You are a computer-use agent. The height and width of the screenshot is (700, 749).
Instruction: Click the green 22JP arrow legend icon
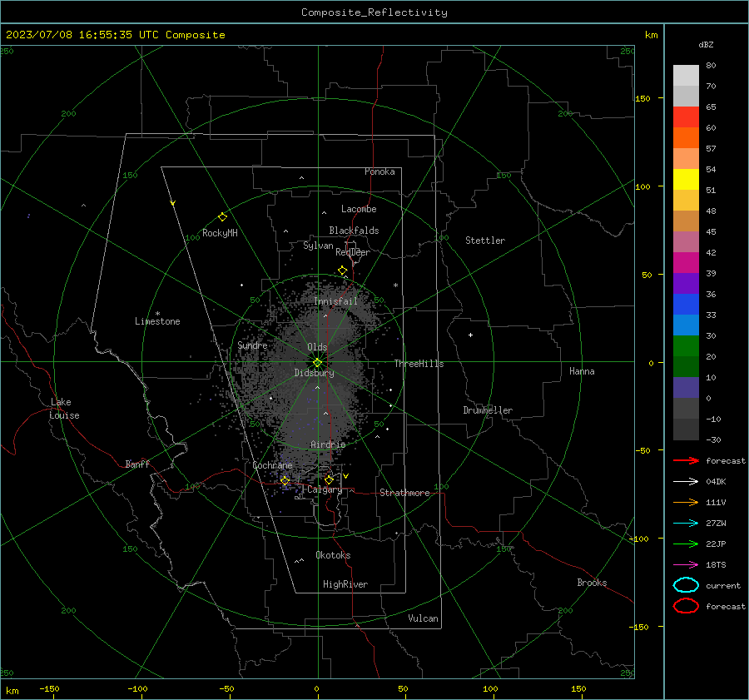click(686, 544)
